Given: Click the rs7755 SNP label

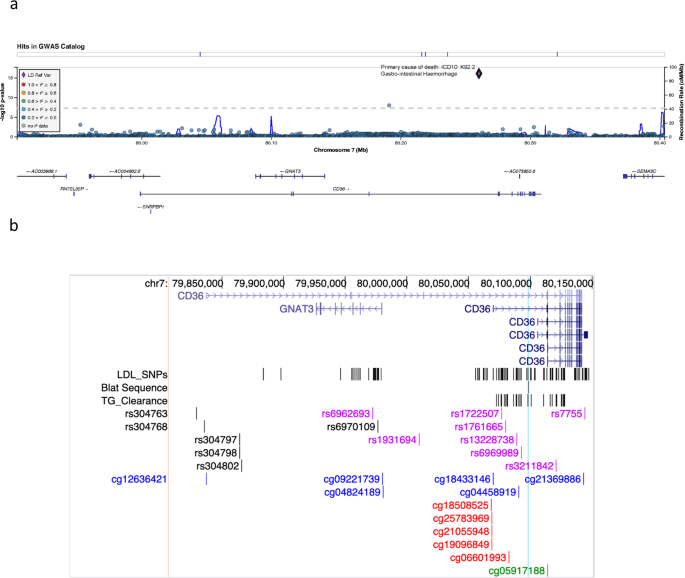Looking at the screenshot, I should (568, 414).
